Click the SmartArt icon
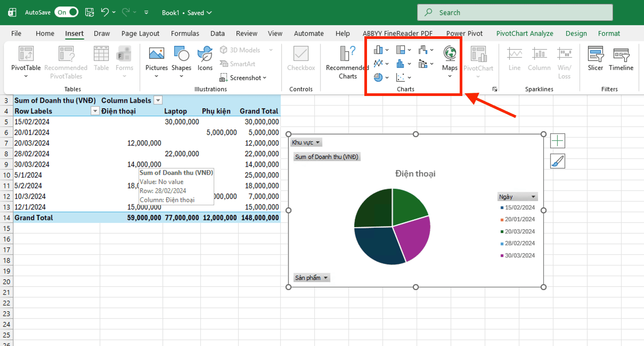Image resolution: width=644 pixels, height=346 pixels. [x=241, y=63]
